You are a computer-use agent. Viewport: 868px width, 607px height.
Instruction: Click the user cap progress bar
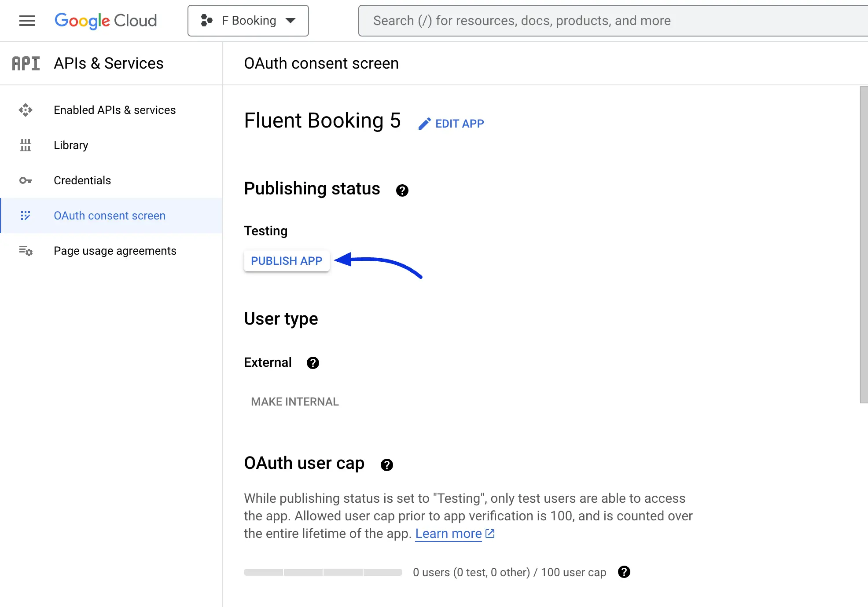323,572
